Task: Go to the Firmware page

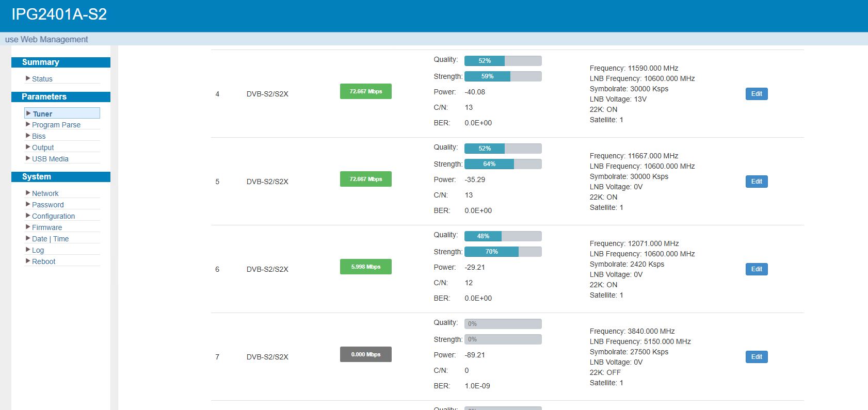Action: [47, 227]
